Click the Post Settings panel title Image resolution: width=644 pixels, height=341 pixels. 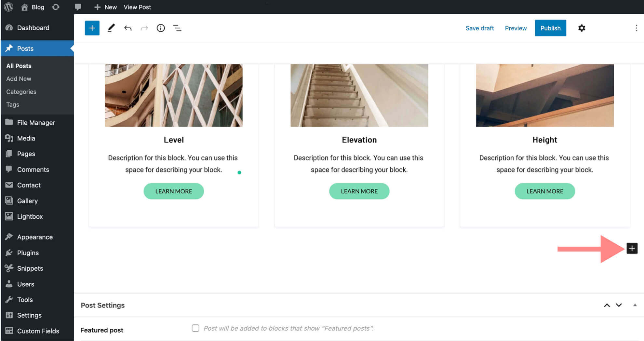click(x=103, y=305)
